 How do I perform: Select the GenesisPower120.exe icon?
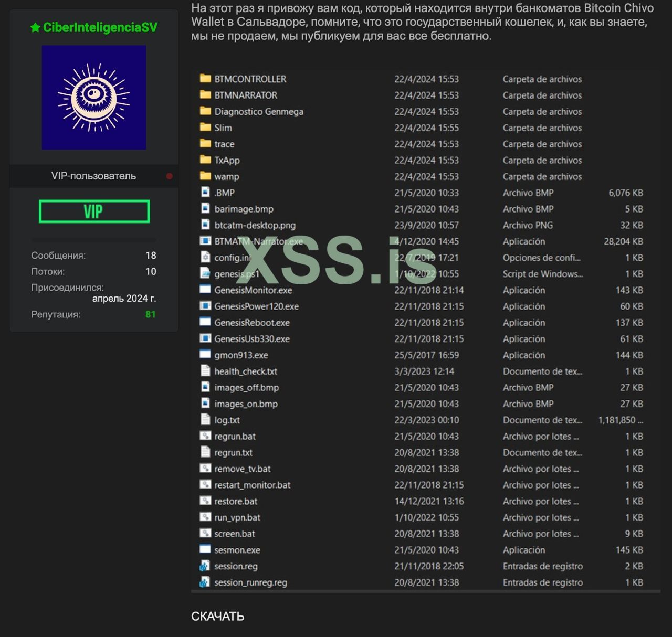coord(205,306)
